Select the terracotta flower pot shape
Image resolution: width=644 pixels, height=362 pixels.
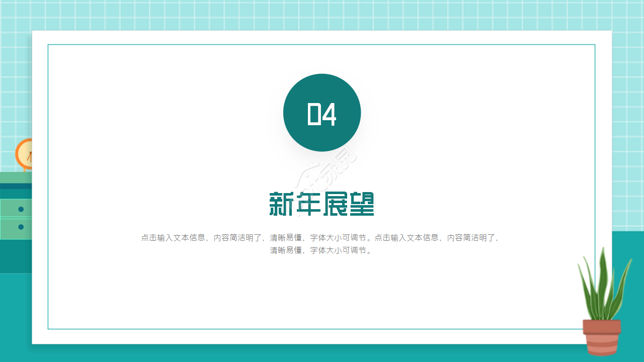[x=602, y=336]
